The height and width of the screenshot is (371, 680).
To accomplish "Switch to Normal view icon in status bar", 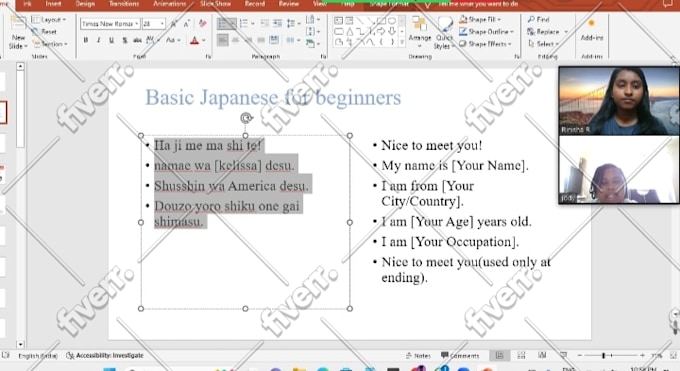I will coord(500,355).
